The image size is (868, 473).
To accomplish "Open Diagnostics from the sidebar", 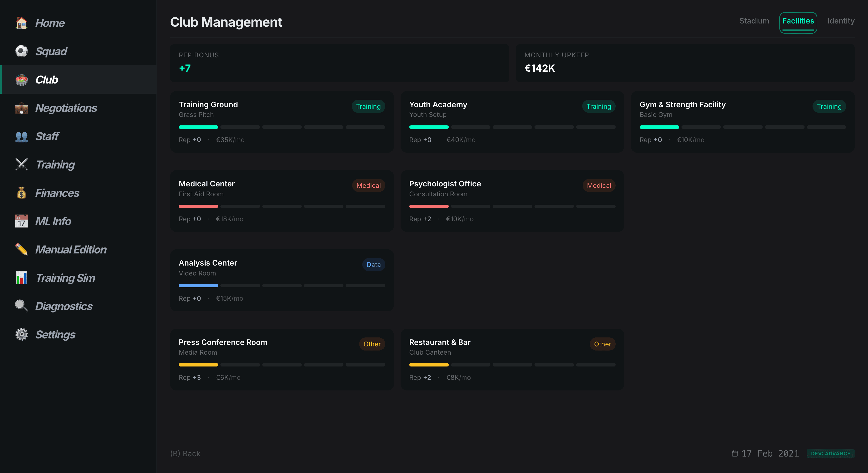I will [78, 306].
